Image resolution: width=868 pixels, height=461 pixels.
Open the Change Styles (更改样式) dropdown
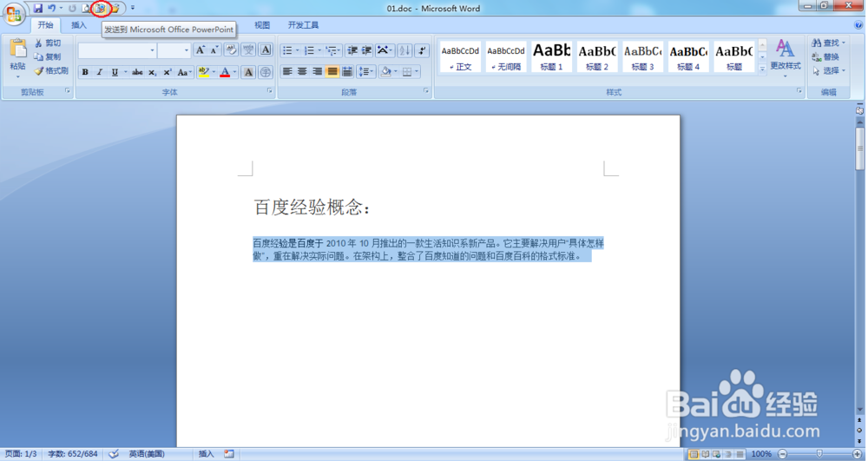(x=785, y=59)
